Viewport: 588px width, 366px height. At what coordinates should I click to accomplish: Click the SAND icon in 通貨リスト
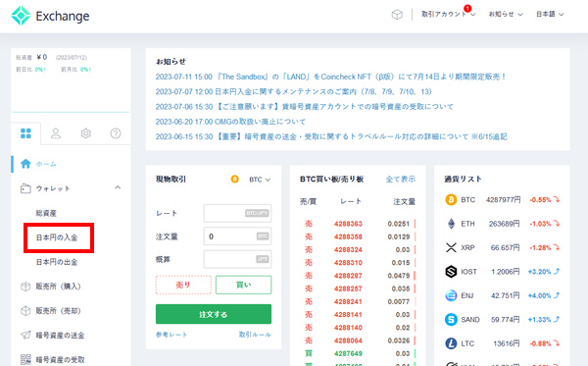[x=451, y=320]
